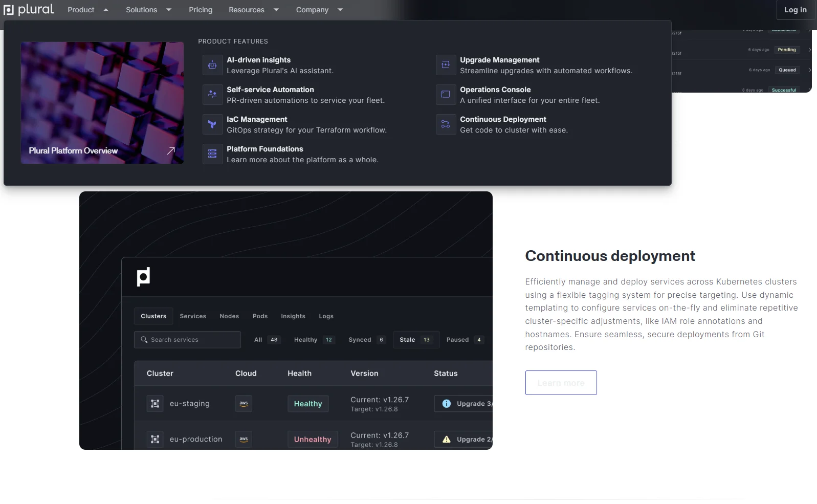The height and width of the screenshot is (504, 817).
Task: Click the Pending status badge
Action: pyautogui.click(x=787, y=50)
